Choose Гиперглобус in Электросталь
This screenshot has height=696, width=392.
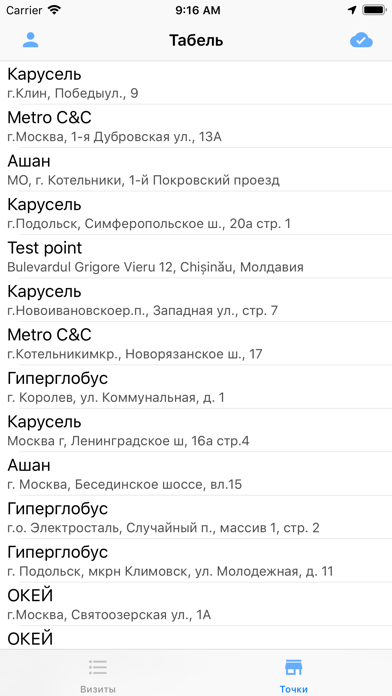(x=196, y=518)
